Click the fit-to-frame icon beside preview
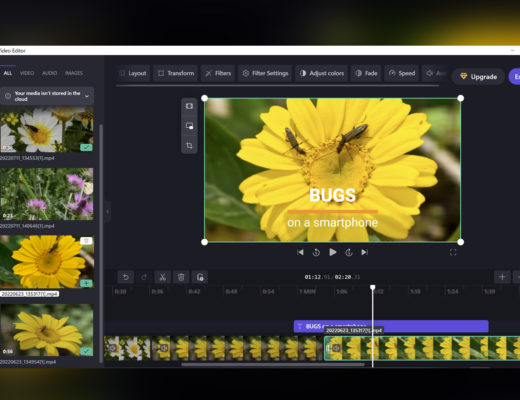 point(189,106)
